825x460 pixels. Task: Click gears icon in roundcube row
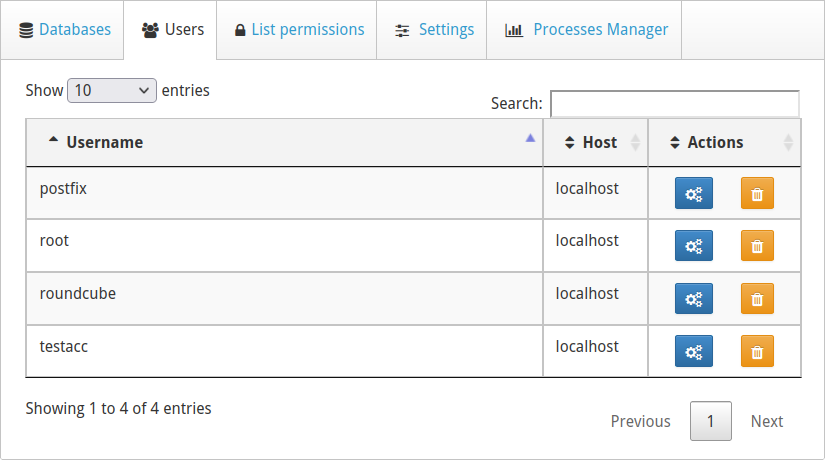pyautogui.click(x=694, y=298)
